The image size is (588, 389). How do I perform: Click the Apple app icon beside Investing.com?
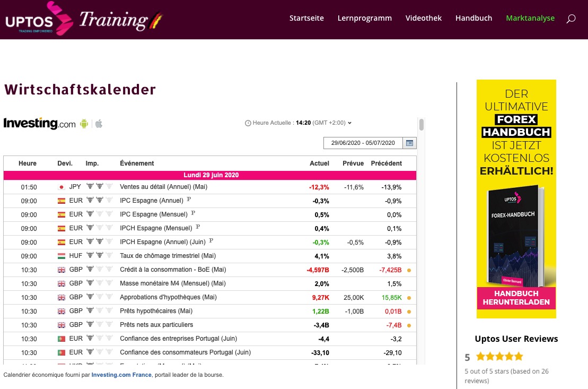(x=99, y=124)
